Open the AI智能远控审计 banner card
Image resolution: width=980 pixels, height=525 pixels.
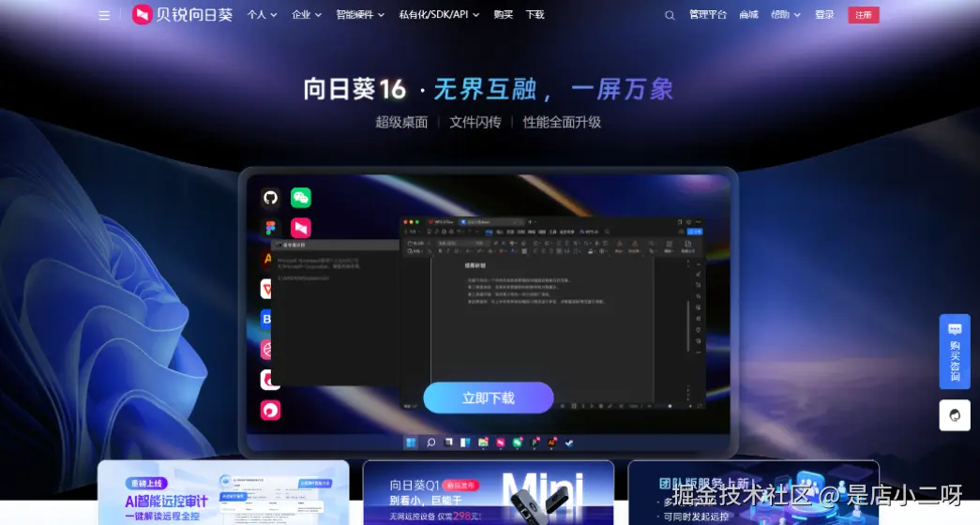pyautogui.click(x=223, y=492)
